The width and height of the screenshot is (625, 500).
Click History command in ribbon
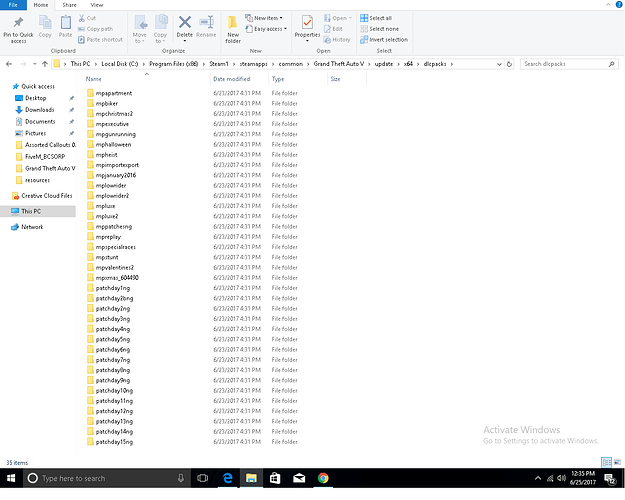click(337, 39)
